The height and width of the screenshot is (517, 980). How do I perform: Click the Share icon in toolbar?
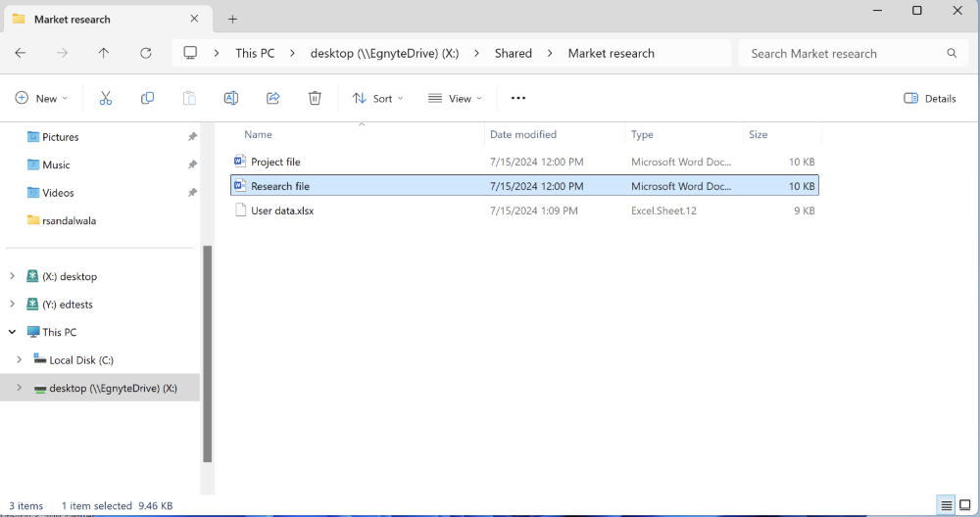(x=273, y=98)
